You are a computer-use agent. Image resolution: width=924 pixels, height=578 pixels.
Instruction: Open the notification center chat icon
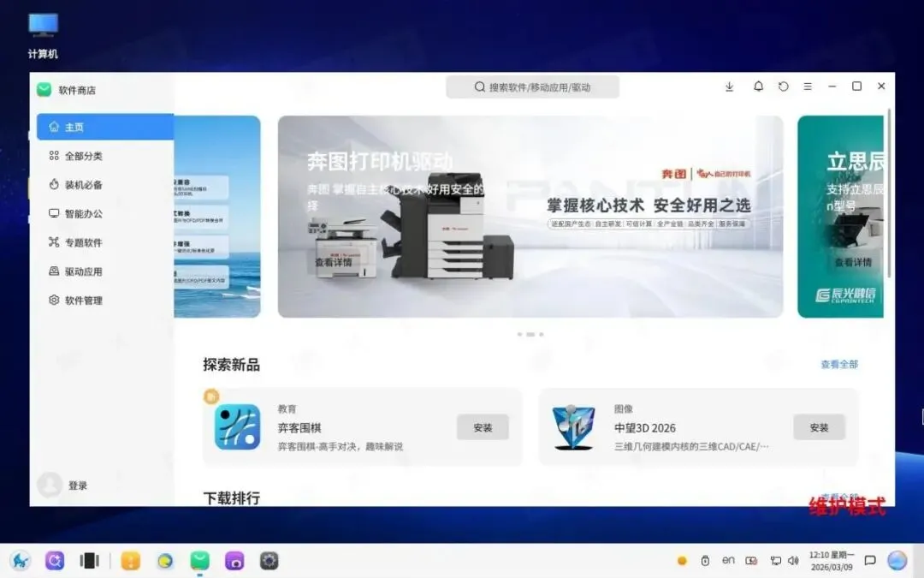coord(870,560)
